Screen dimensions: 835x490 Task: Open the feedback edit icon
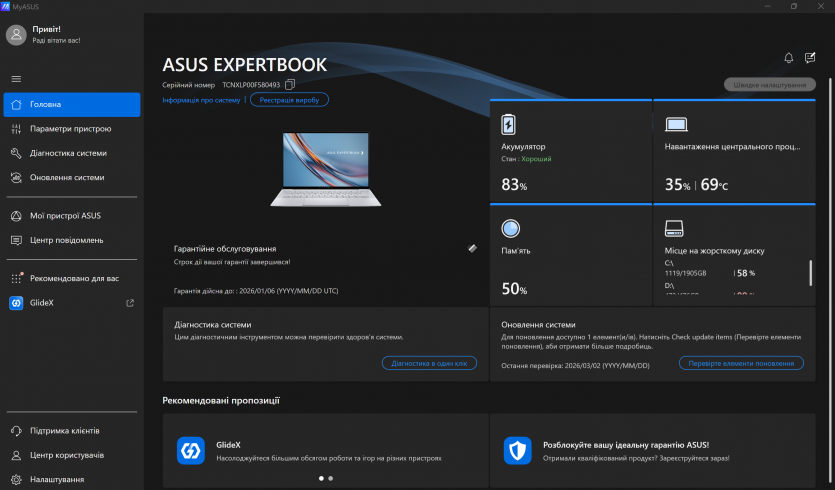(810, 58)
